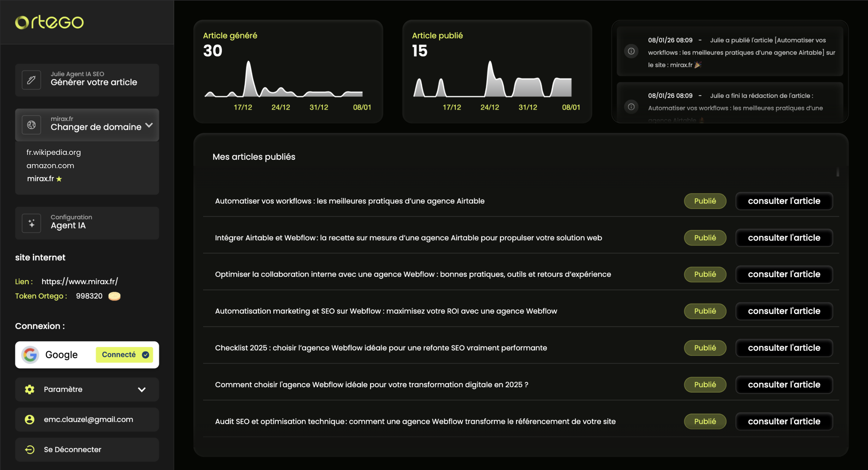868x470 pixels.
Task: Click the article list scrollbar thumb
Action: coord(837,172)
